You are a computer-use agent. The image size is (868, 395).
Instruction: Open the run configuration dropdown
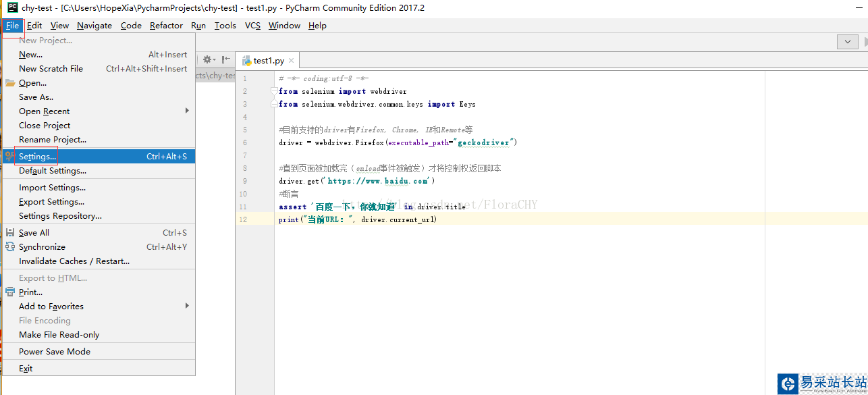pyautogui.click(x=847, y=42)
